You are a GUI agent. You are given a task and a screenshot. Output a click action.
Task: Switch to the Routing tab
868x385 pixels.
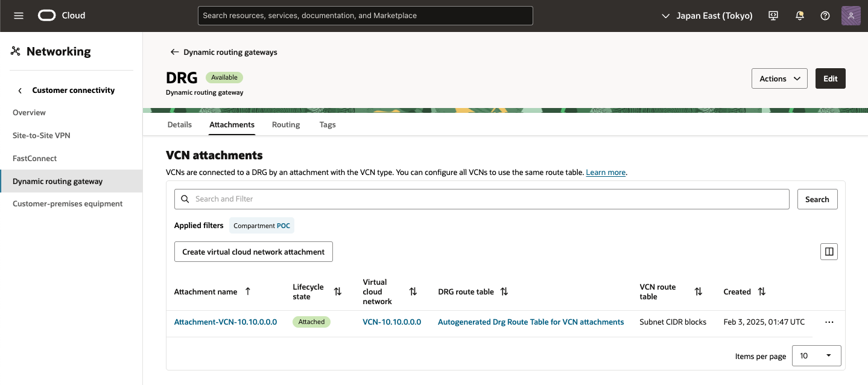(286, 125)
